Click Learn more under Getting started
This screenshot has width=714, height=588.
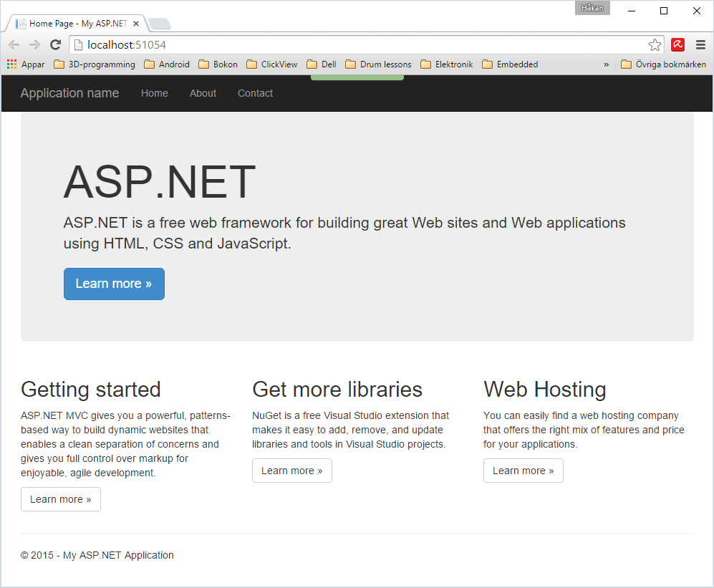tap(61, 499)
